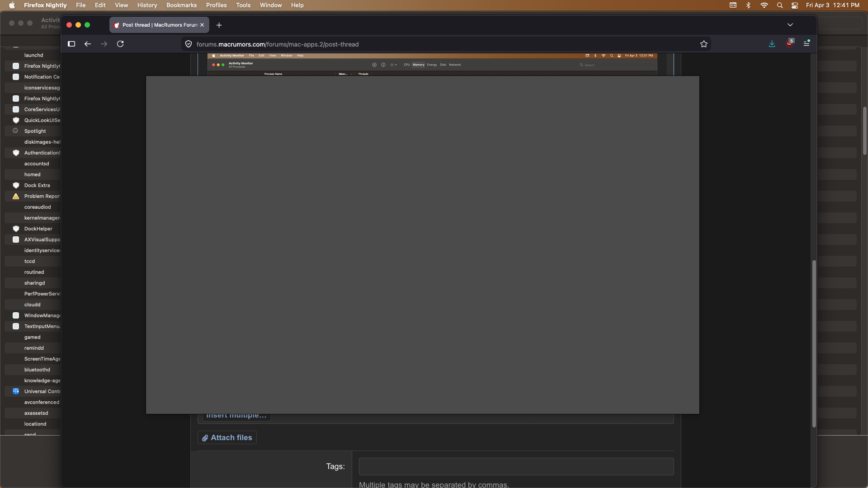Click the Attach files button
The height and width of the screenshot is (488, 868).
[227, 437]
